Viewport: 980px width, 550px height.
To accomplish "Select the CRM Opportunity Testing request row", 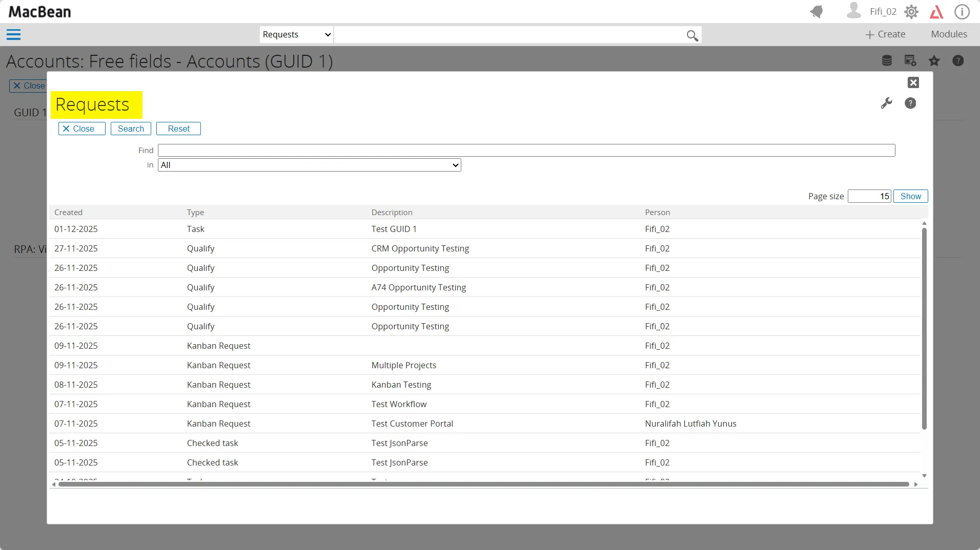I will tap(420, 248).
